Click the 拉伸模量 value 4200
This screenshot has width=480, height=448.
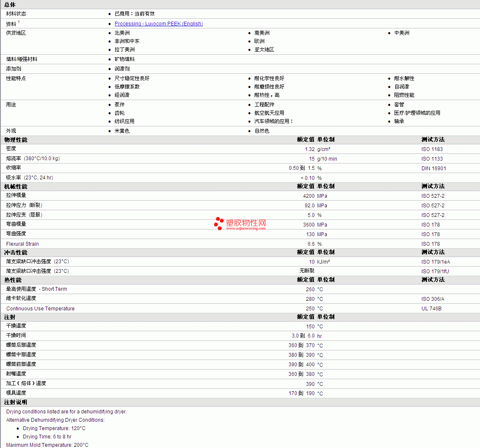coord(308,196)
